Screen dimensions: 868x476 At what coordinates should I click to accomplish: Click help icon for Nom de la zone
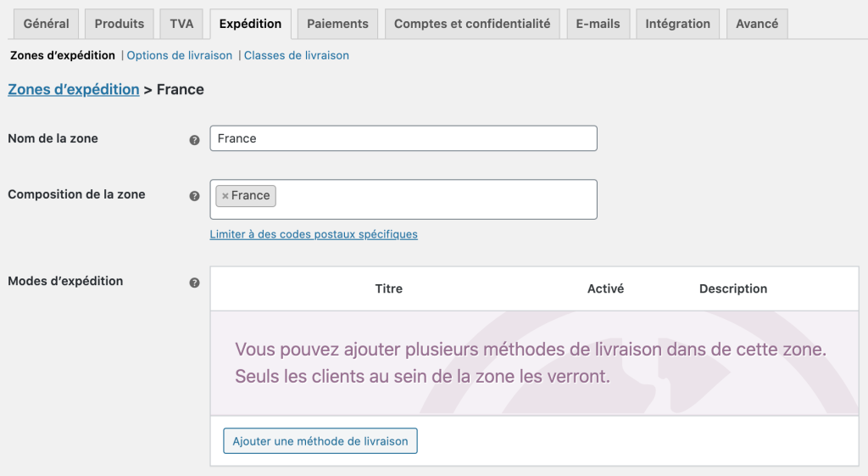point(194,140)
